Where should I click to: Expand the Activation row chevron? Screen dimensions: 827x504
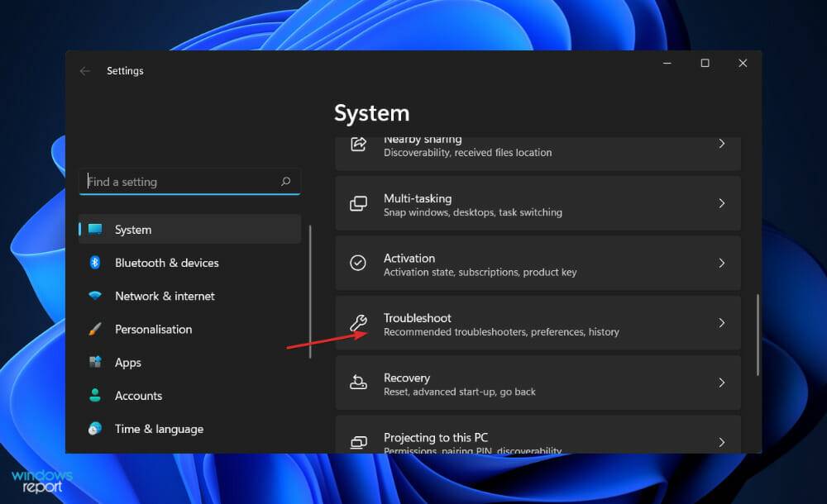pos(722,263)
